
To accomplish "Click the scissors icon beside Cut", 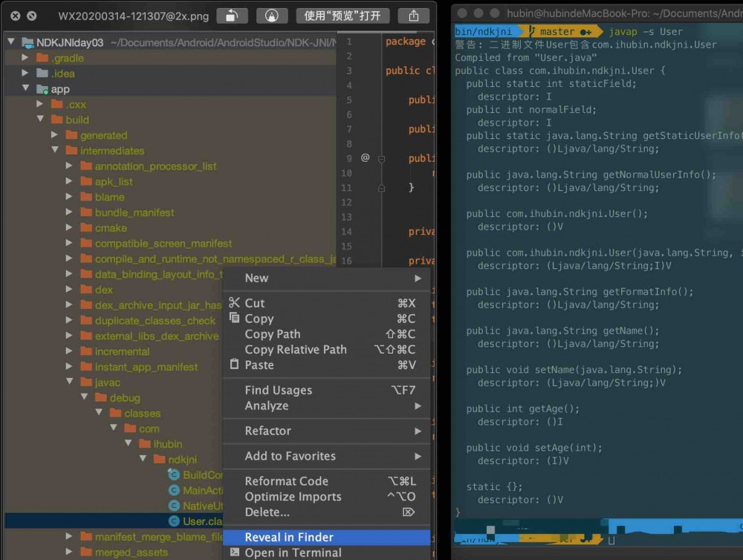I will click(x=234, y=303).
